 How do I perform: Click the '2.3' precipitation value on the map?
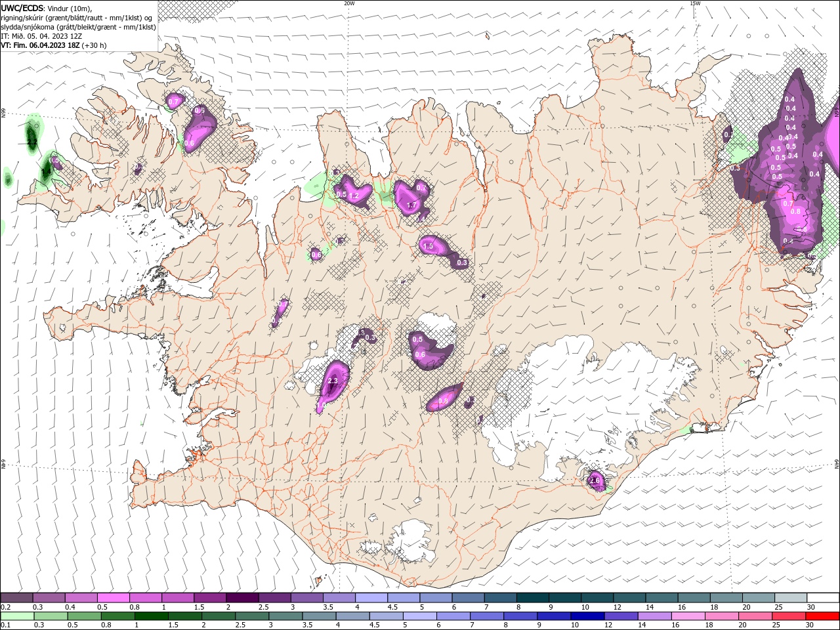click(x=332, y=381)
